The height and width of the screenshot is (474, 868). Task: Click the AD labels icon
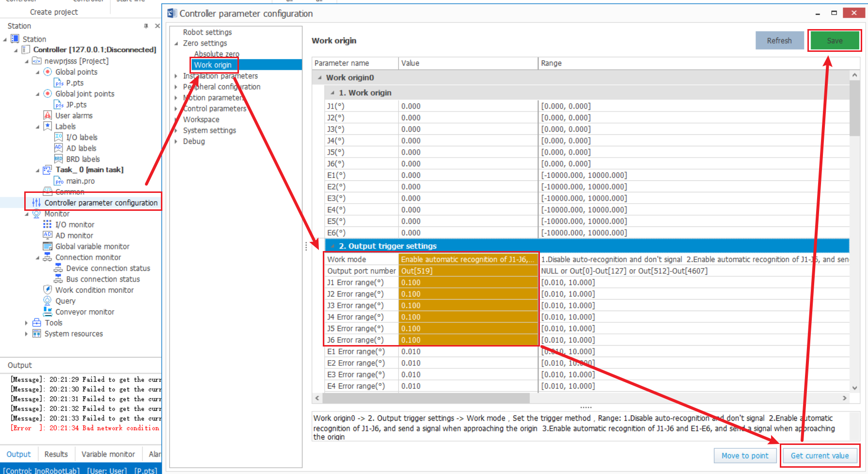pos(59,148)
